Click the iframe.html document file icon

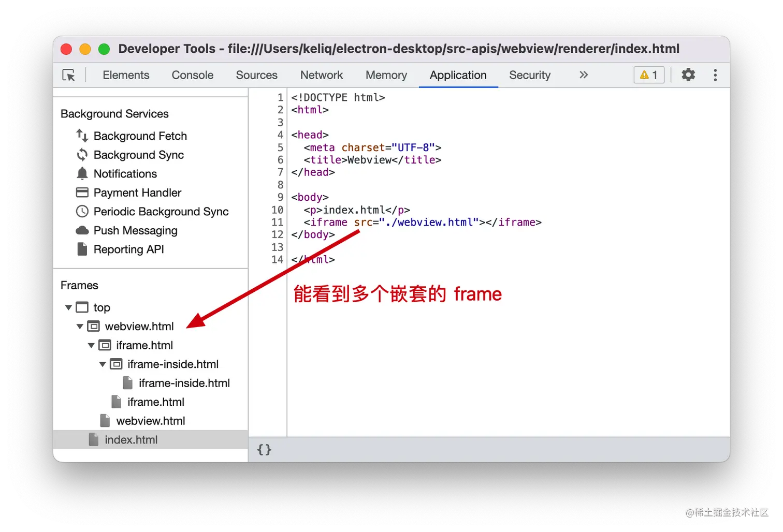pyautogui.click(x=117, y=402)
